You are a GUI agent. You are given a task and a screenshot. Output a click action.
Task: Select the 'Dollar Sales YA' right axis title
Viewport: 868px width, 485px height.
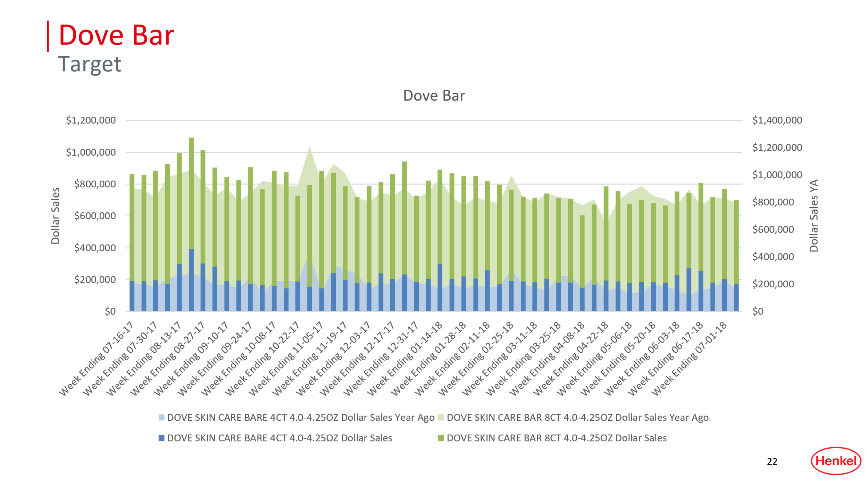pyautogui.click(x=814, y=216)
